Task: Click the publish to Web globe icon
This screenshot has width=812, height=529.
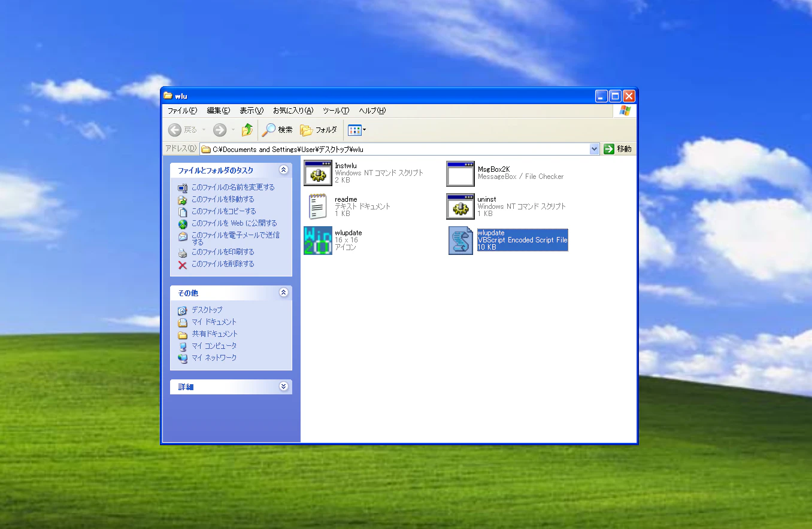Action: (183, 223)
